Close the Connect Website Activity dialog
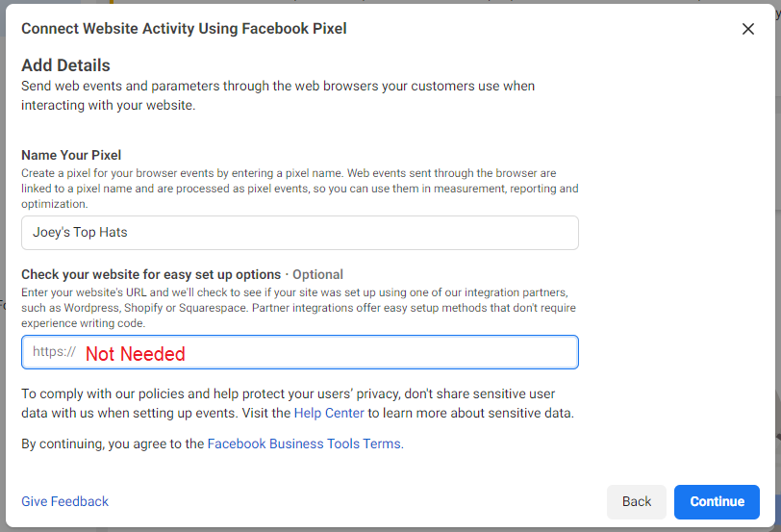The image size is (781, 532). 748,29
